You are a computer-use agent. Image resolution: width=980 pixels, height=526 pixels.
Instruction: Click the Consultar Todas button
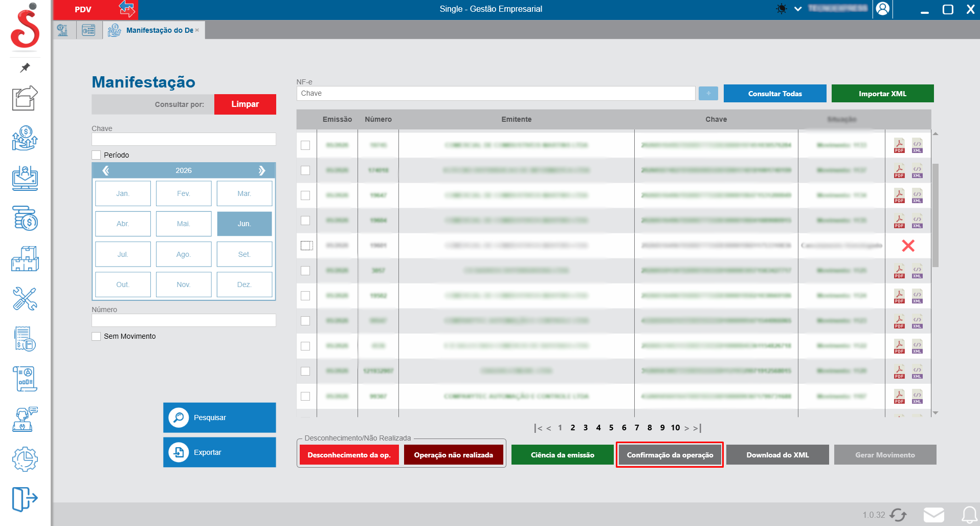(775, 94)
